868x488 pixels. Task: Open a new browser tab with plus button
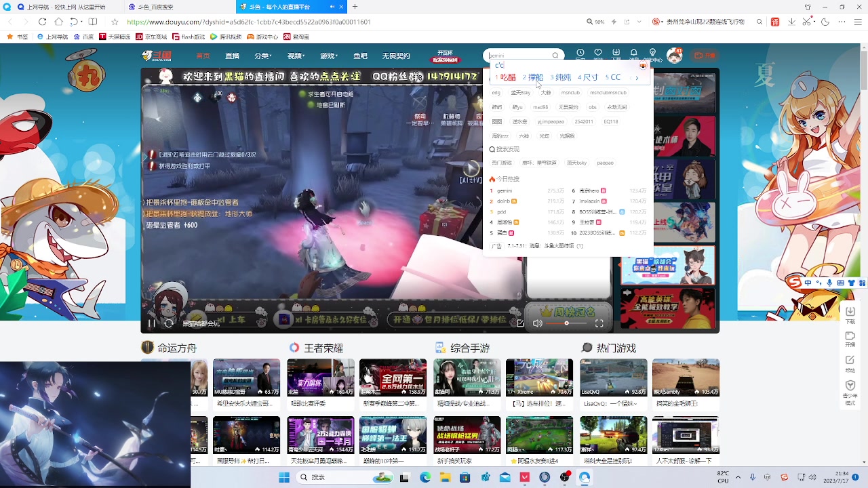pyautogui.click(x=355, y=7)
